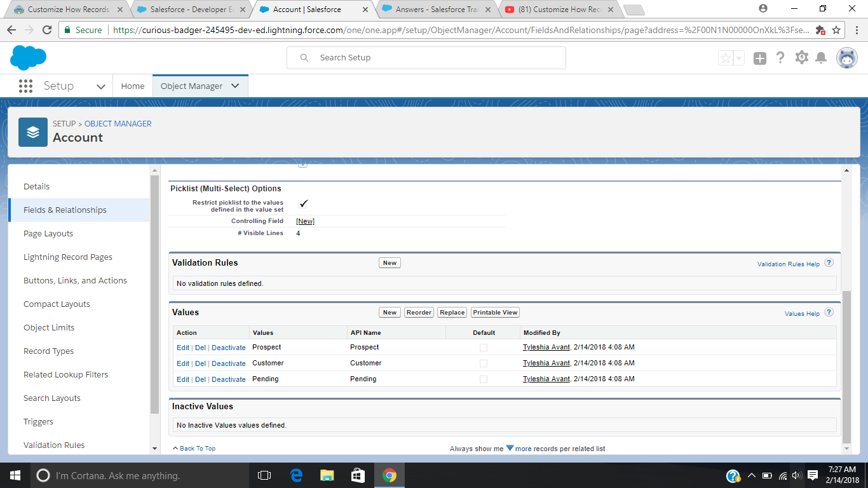
Task: Show hidden system tray icons
Action: [x=752, y=475]
